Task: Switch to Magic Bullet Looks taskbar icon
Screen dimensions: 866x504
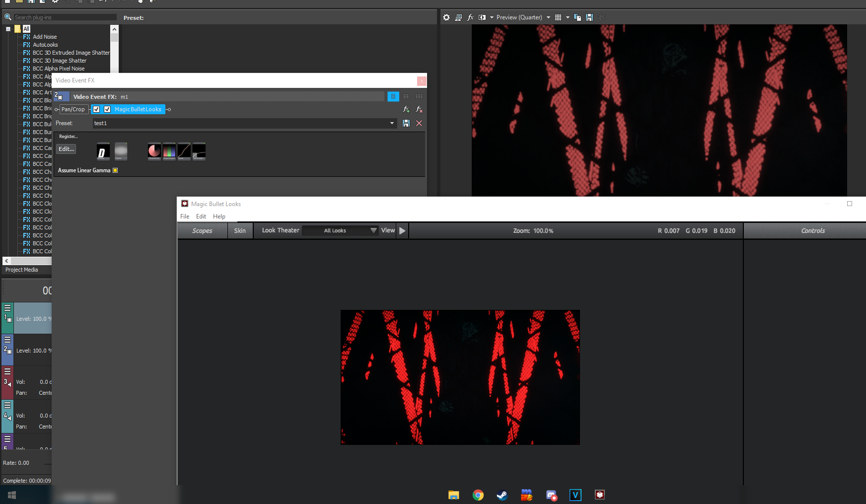Action: [x=600, y=495]
